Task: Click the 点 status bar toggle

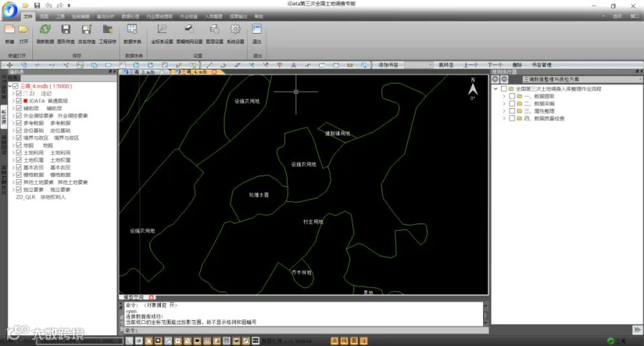Action: coord(334,341)
